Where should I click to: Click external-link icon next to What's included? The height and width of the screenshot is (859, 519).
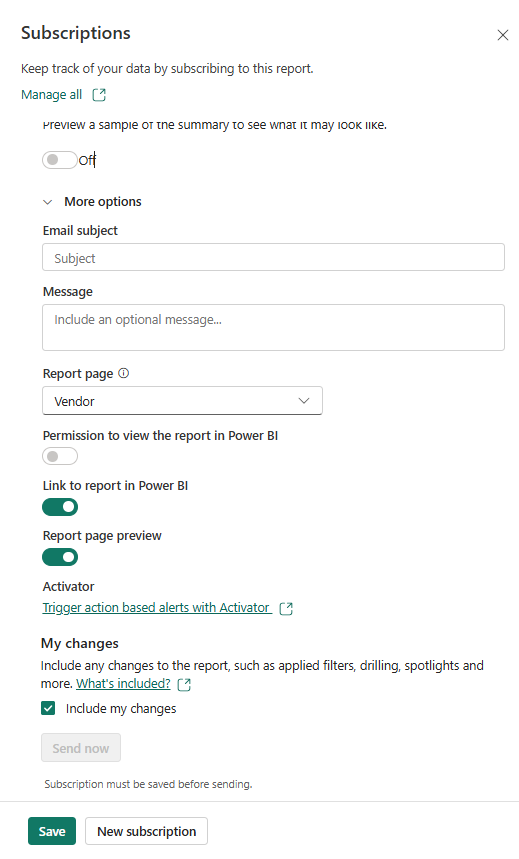click(184, 685)
